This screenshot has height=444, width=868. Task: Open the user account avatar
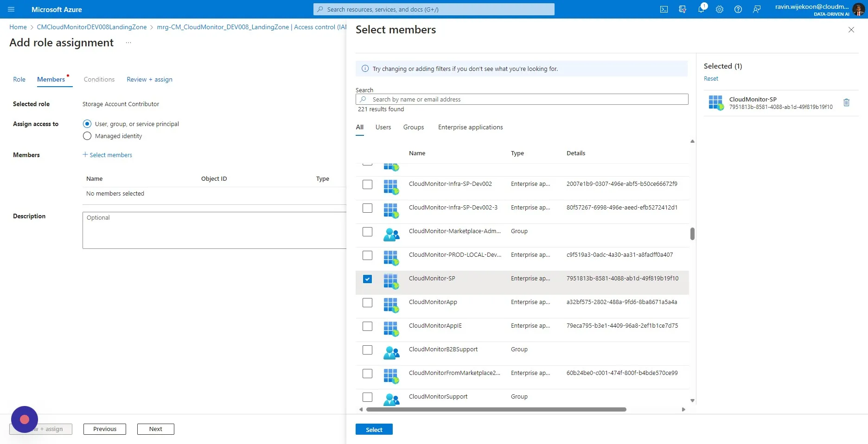click(858, 9)
